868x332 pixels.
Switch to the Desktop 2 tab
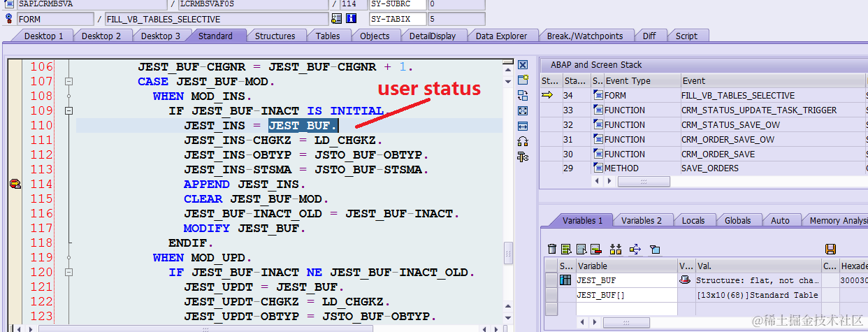[x=101, y=36]
